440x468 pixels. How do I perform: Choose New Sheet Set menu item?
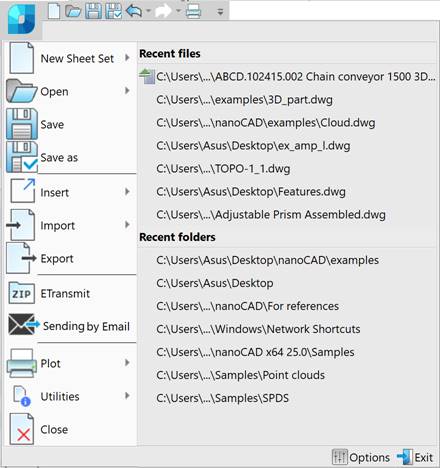pos(77,59)
